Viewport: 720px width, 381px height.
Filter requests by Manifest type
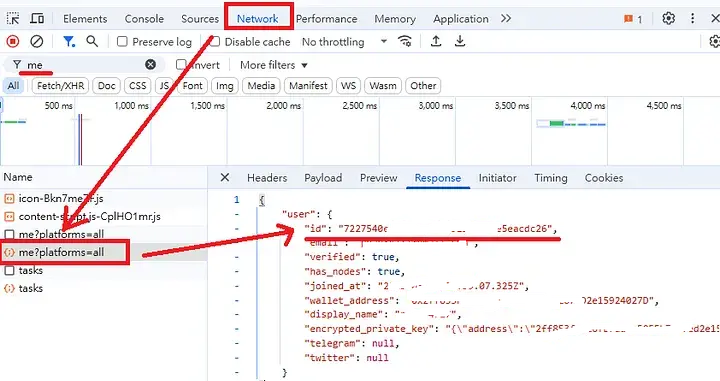click(308, 86)
